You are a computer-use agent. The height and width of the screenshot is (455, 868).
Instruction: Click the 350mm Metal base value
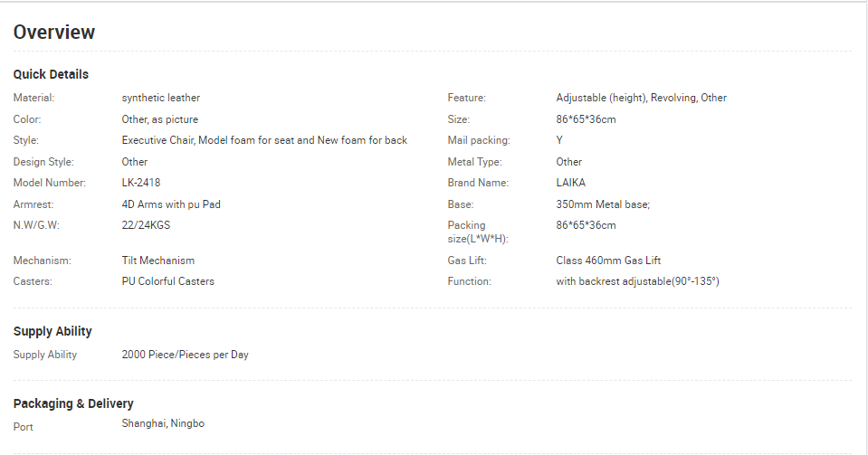603,204
